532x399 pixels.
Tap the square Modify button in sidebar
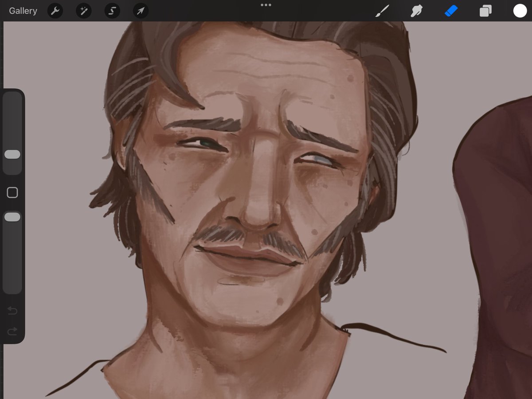point(12,192)
